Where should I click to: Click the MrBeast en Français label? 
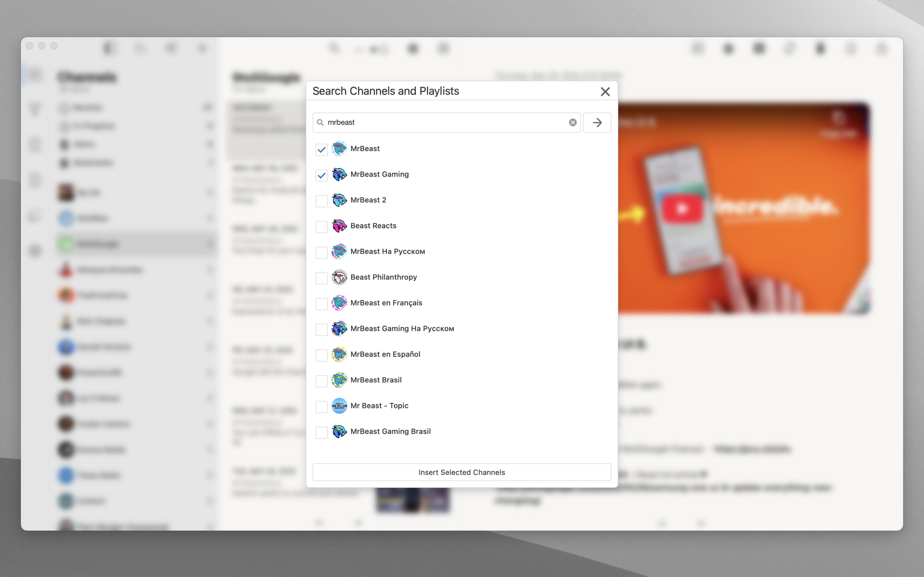tap(386, 303)
